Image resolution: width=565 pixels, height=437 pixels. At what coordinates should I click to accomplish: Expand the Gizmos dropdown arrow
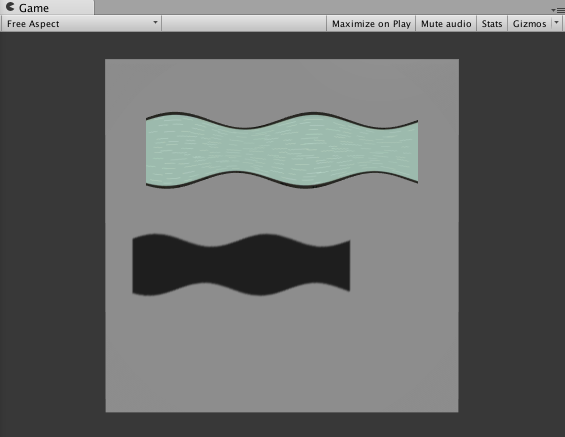pos(556,23)
